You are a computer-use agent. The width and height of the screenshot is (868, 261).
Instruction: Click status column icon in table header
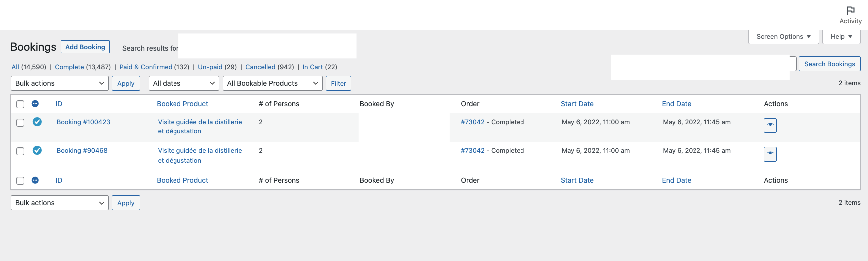point(35,104)
